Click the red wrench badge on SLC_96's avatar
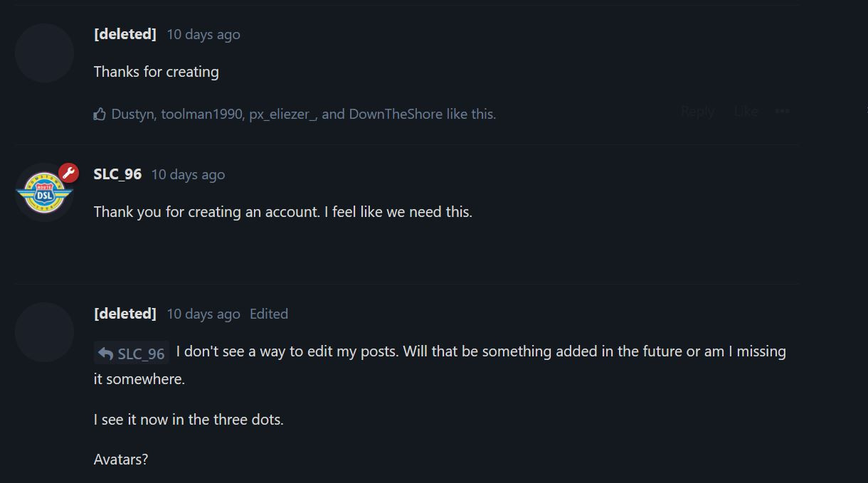The width and height of the screenshot is (868, 483). tap(68, 173)
